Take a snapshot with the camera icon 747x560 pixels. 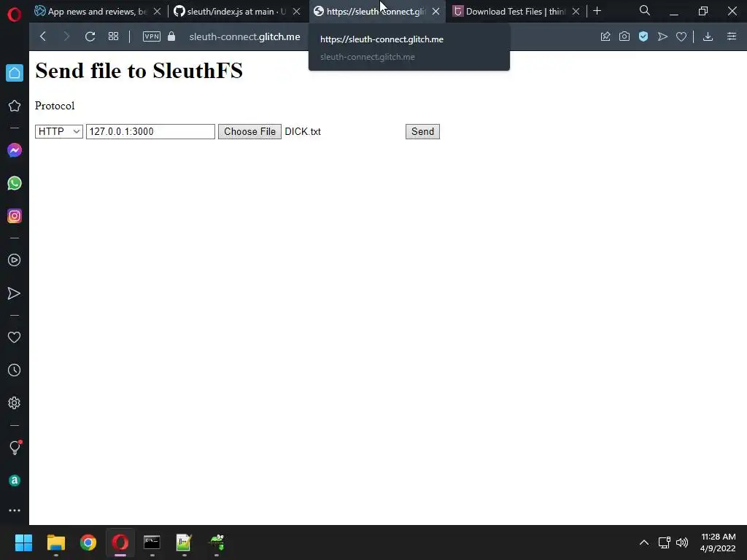pyautogui.click(x=624, y=36)
